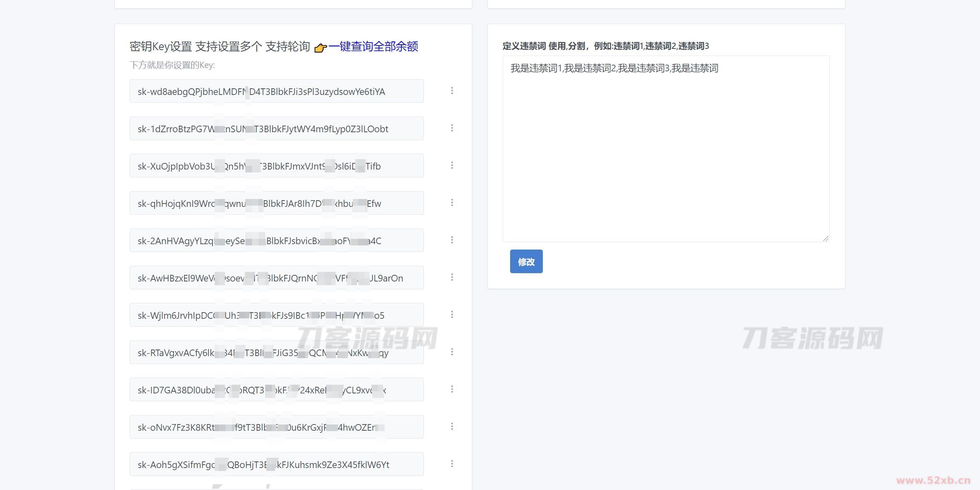Open kebab menu for sk-wd8aebgQPjbhe key
Viewport: 980px width, 490px height.
[452, 91]
